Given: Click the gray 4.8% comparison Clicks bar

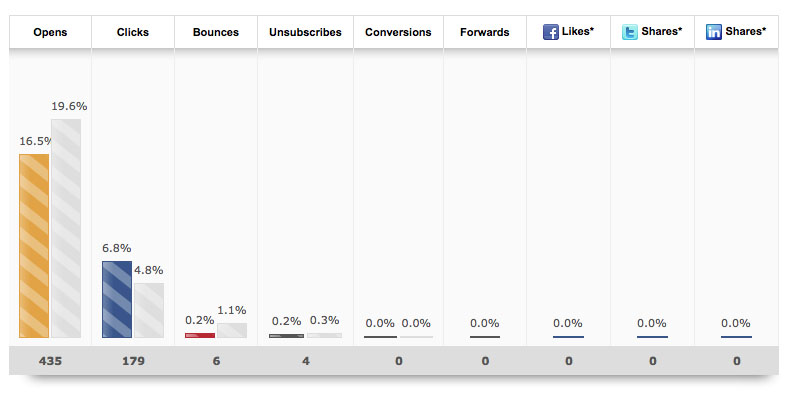Looking at the screenshot, I should coord(149,310).
